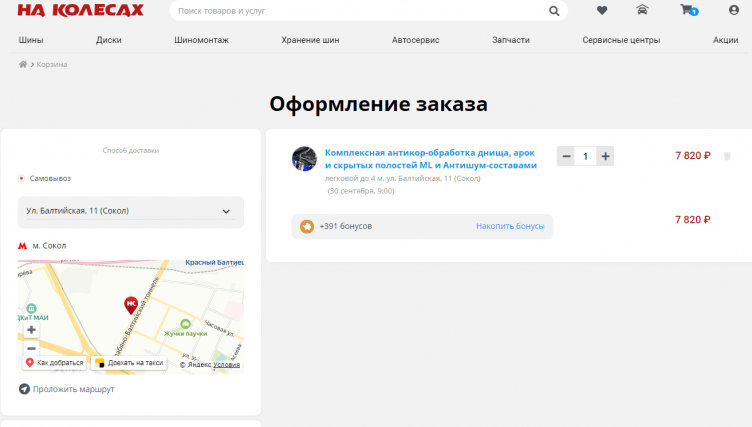752x427 pixels.
Task: Open favorites heart icon
Action: (x=602, y=11)
